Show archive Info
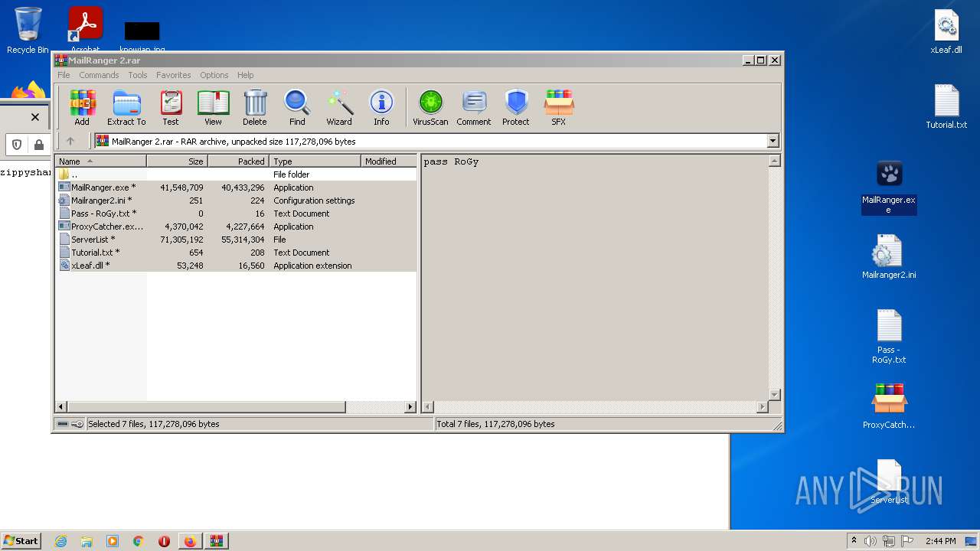The width and height of the screenshot is (980, 551). click(x=381, y=107)
